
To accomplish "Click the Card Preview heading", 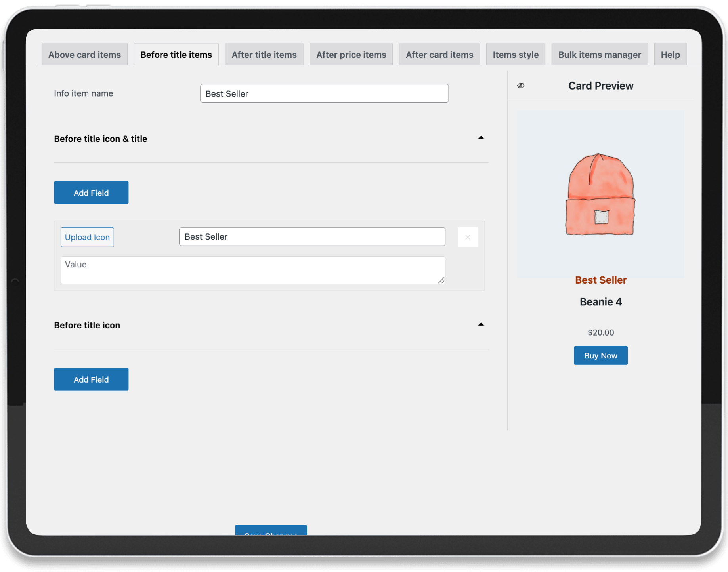I will pos(601,86).
